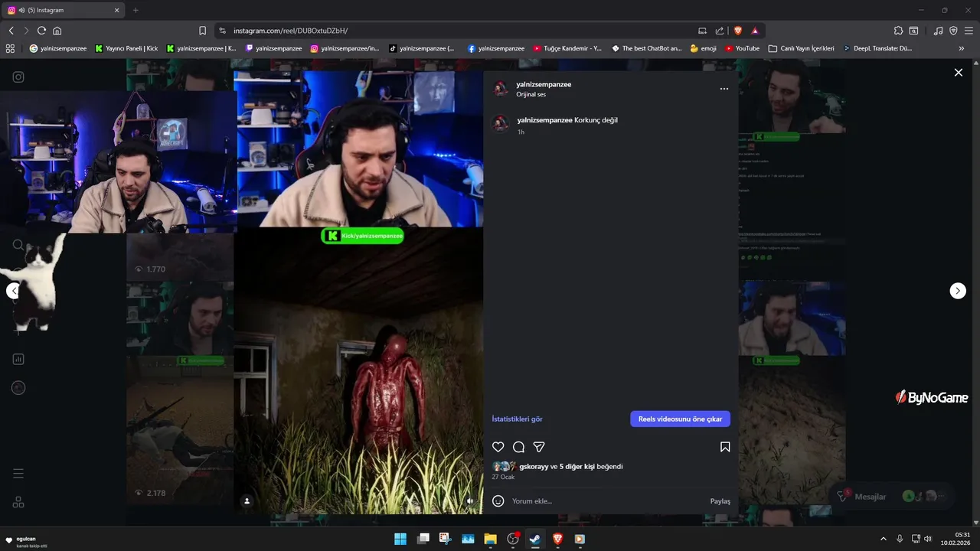Open the browser main menu
Screen dimensions: 980x551
[x=969, y=31]
